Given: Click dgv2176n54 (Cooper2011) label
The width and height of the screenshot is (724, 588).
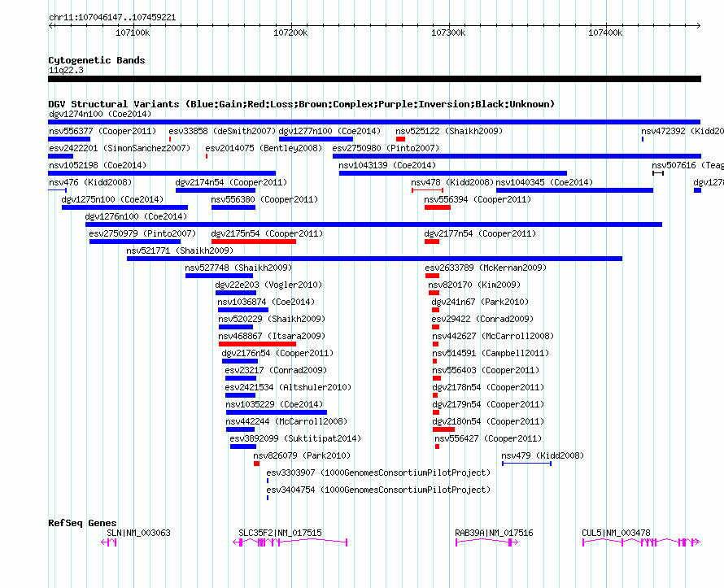Looking at the screenshot, I should 278,353.
